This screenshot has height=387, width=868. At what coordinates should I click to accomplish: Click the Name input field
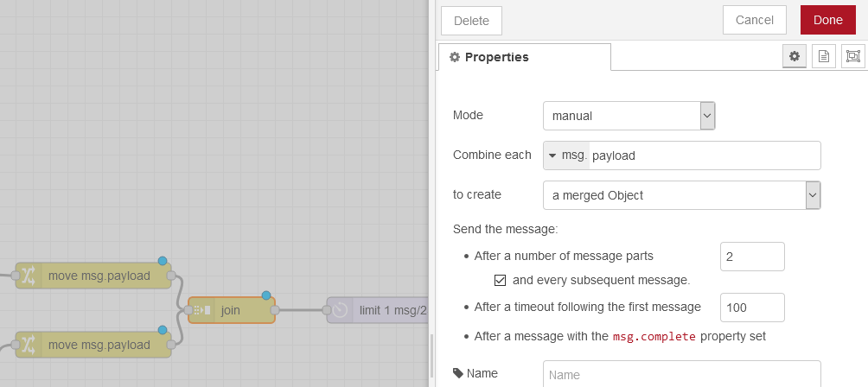[x=681, y=374]
